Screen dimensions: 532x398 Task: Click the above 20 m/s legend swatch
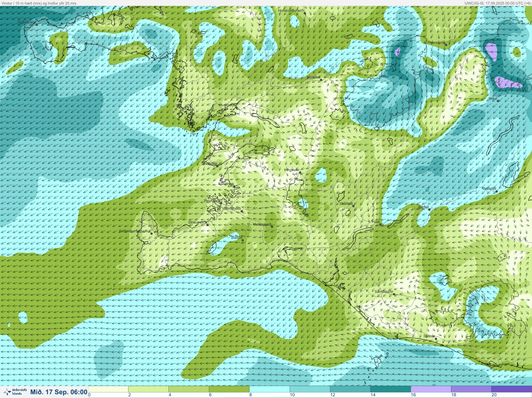point(511,389)
